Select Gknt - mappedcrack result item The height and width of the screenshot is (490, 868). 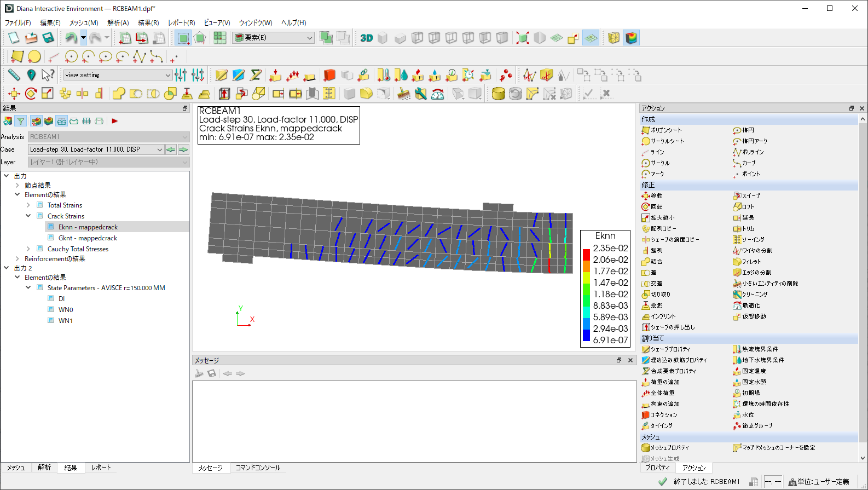click(x=88, y=238)
